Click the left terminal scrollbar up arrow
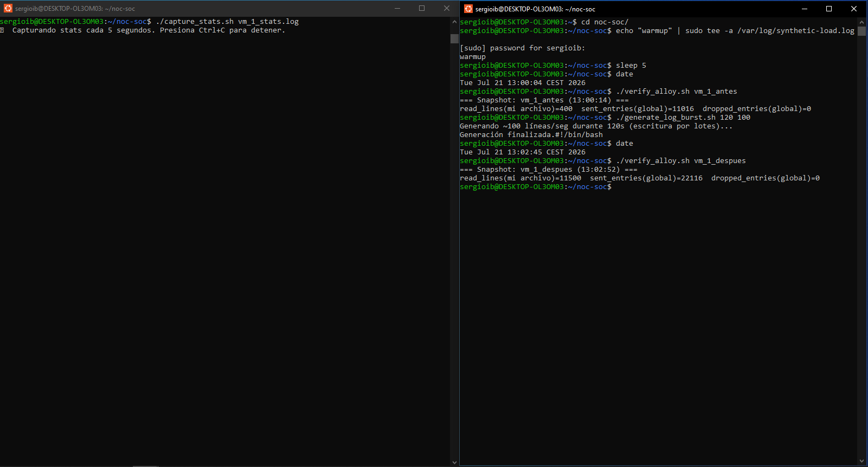The height and width of the screenshot is (467, 868). coord(454,22)
